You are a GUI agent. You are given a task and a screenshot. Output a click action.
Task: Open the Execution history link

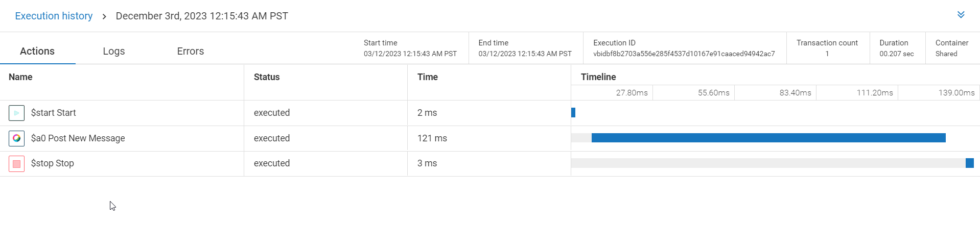point(54,16)
